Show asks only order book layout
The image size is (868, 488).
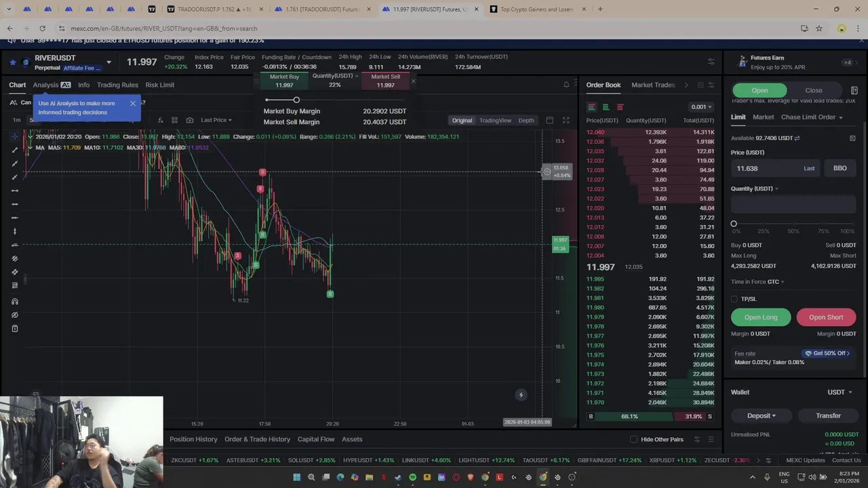click(620, 107)
